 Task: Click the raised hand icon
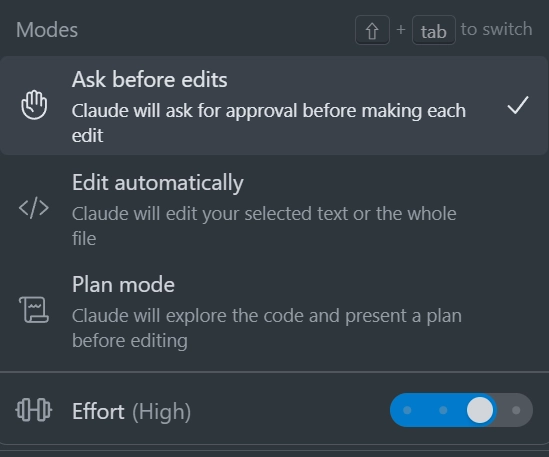34,105
